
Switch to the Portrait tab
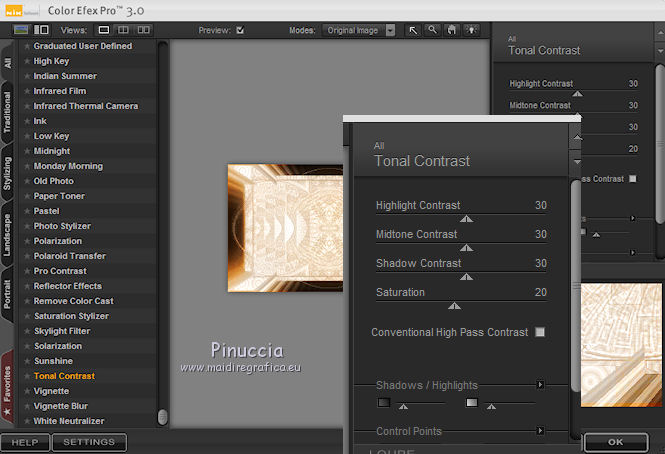[8, 294]
